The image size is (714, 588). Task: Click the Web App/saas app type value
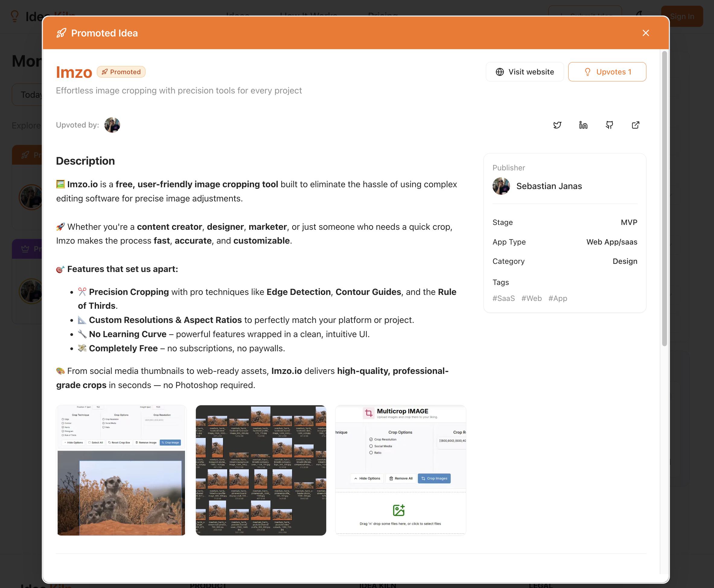612,242
